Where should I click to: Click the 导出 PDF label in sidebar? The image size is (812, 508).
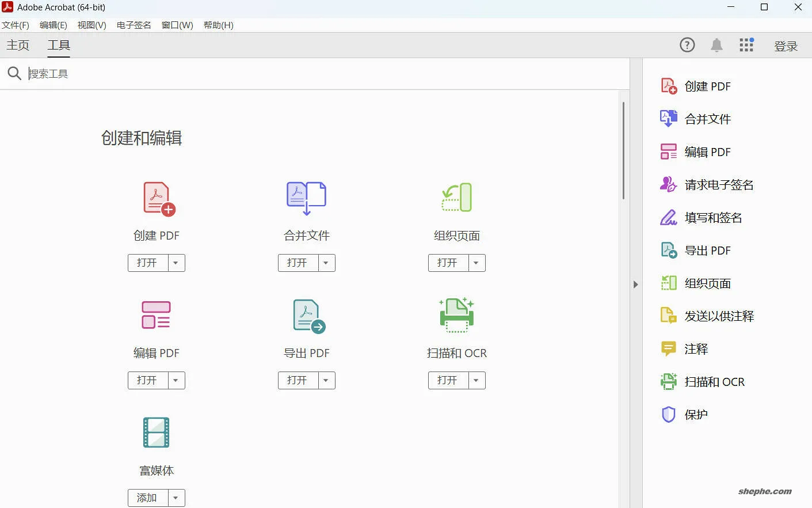(x=708, y=251)
